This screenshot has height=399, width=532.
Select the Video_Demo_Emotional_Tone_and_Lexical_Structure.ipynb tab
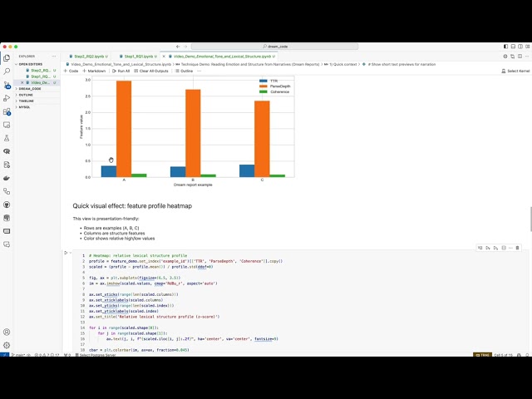click(x=222, y=57)
